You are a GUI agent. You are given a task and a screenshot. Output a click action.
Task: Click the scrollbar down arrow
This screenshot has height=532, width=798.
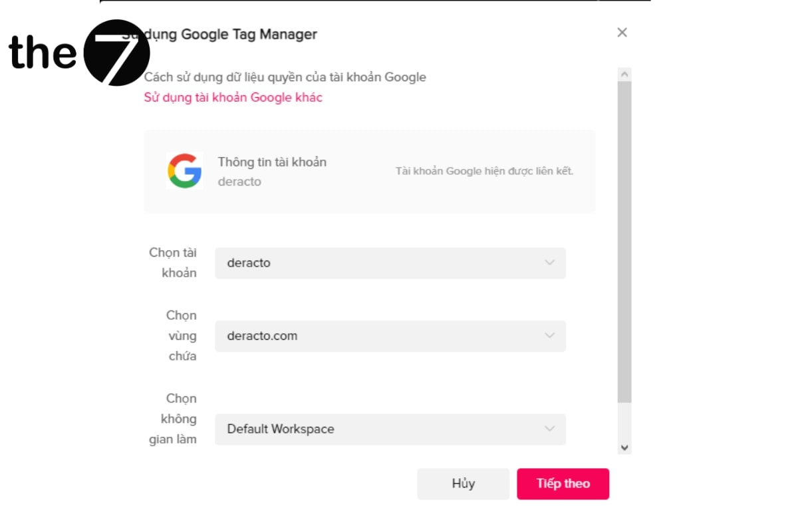(624, 448)
